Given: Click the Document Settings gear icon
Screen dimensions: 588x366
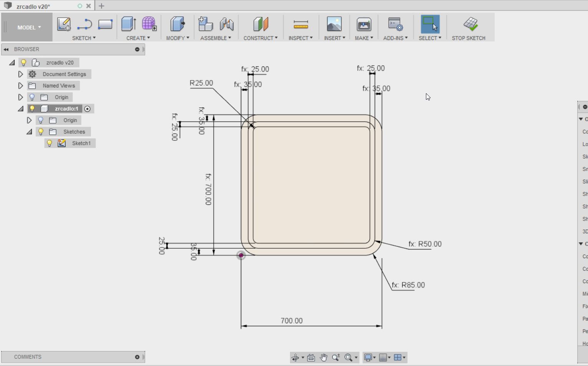Looking at the screenshot, I should [x=32, y=74].
